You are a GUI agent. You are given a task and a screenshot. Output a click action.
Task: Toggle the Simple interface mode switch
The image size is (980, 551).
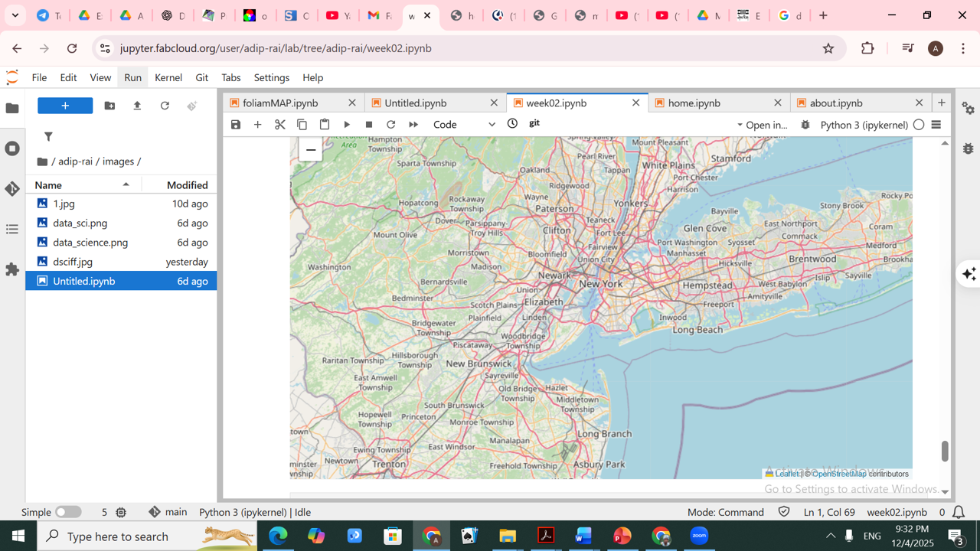click(x=68, y=512)
